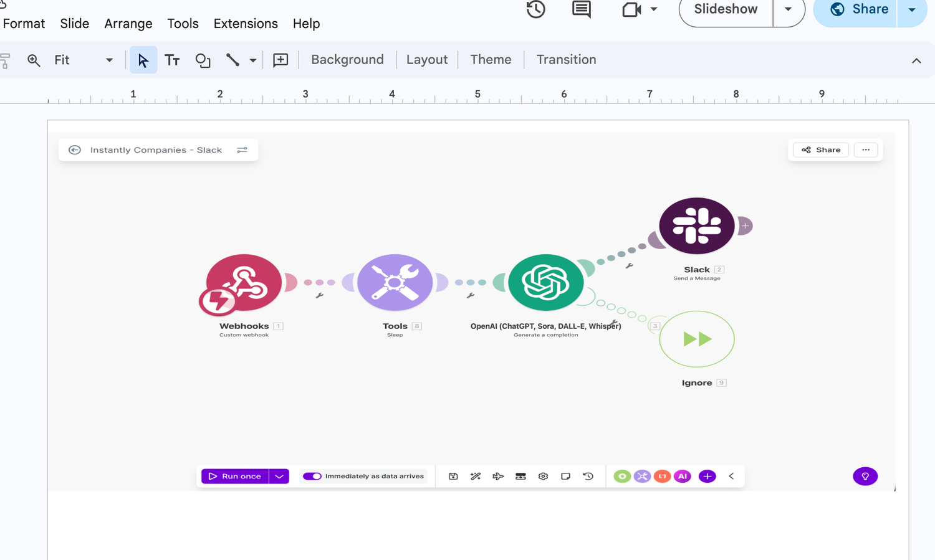The image size is (935, 560).
Task: Click the save scenario disk icon
Action: 453,477
